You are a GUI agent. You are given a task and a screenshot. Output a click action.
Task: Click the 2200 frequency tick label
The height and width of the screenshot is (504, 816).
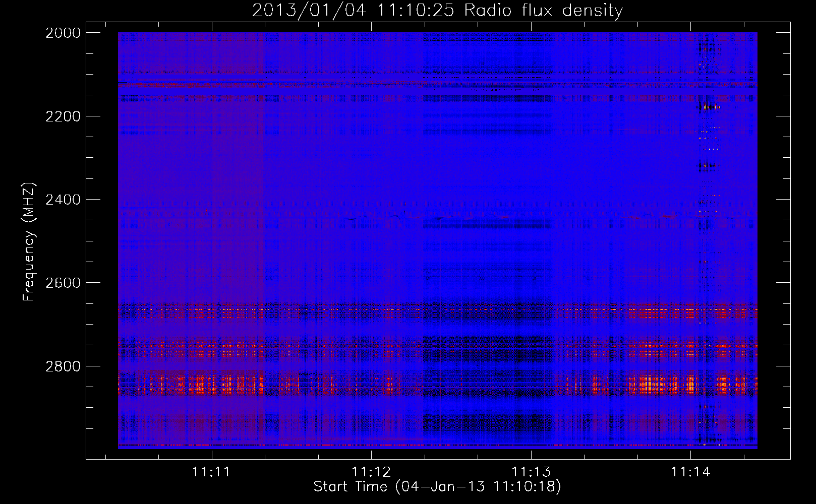63,116
